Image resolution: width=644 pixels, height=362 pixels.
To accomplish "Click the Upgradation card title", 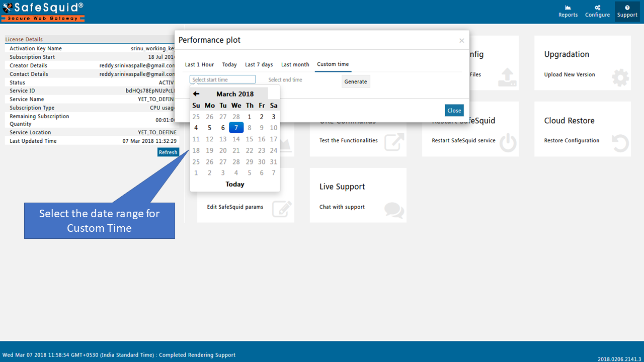I will [x=567, y=54].
